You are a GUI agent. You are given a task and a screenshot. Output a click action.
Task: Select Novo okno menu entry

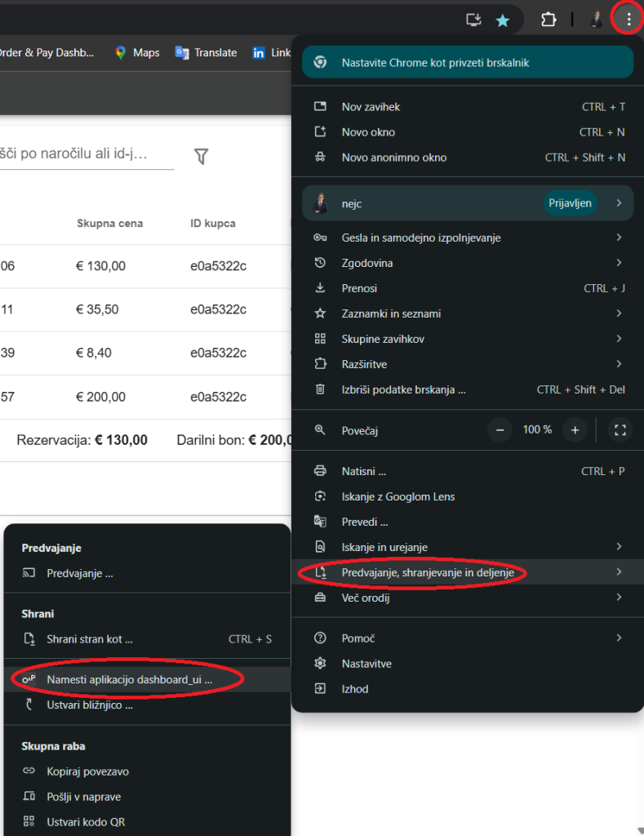click(468, 131)
